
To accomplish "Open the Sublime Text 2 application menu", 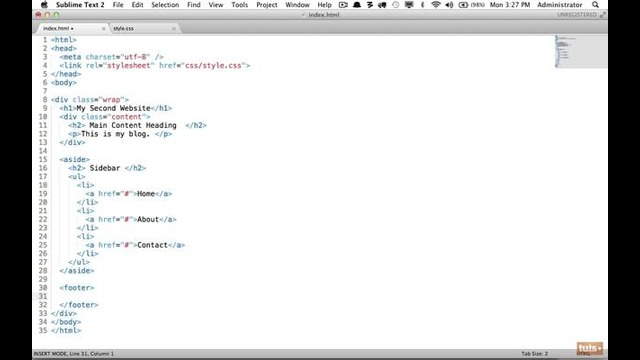I will (x=80, y=5).
